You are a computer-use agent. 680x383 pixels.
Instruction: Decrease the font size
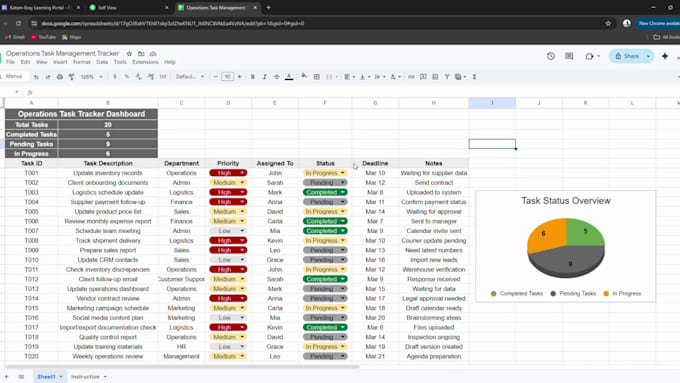(x=216, y=77)
